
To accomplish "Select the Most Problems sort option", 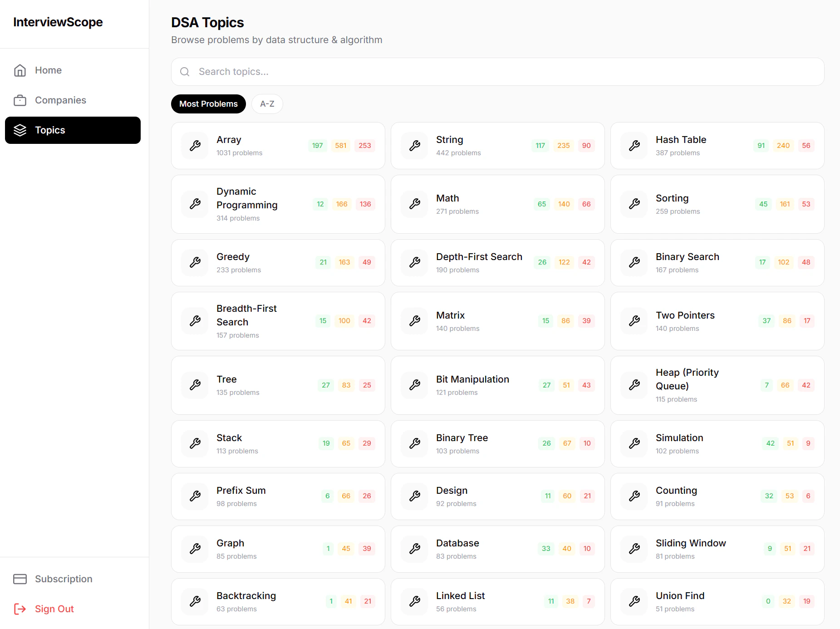I will tap(208, 104).
